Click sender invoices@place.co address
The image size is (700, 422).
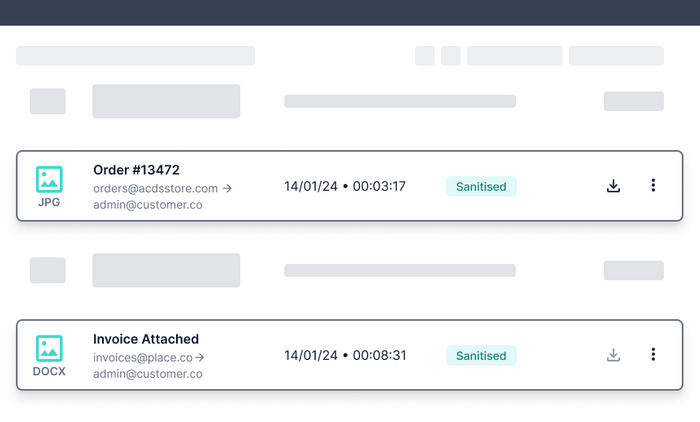pyautogui.click(x=142, y=357)
